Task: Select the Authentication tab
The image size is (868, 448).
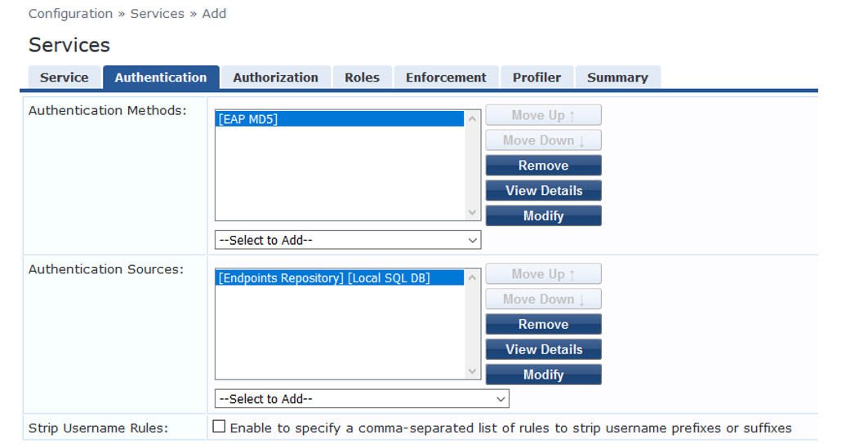Action: (x=161, y=78)
